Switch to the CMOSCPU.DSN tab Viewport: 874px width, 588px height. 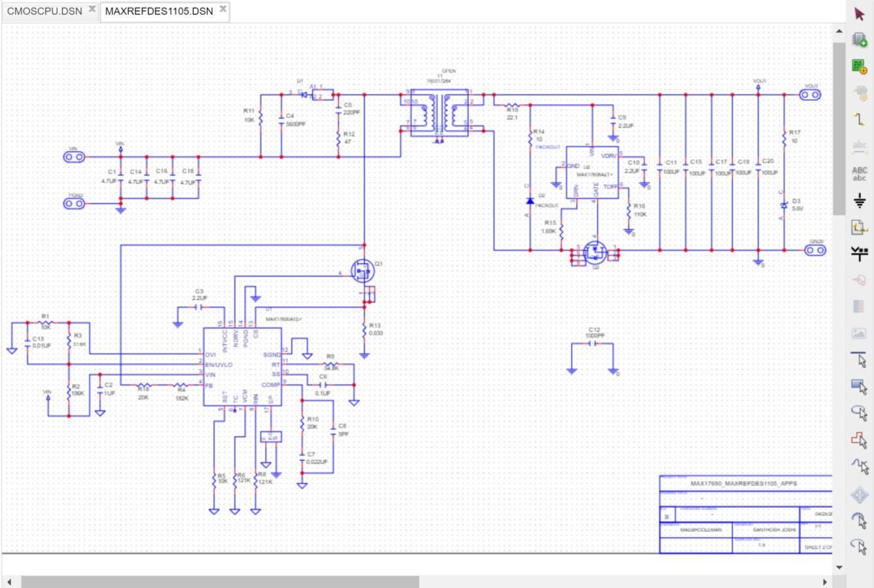click(44, 11)
